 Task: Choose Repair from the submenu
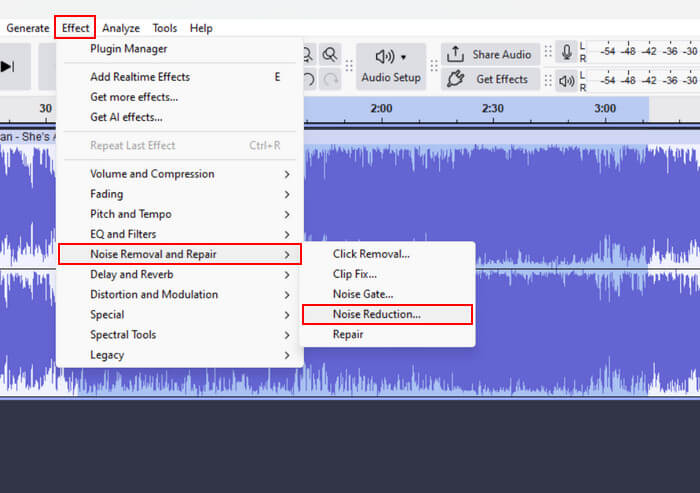point(388,334)
